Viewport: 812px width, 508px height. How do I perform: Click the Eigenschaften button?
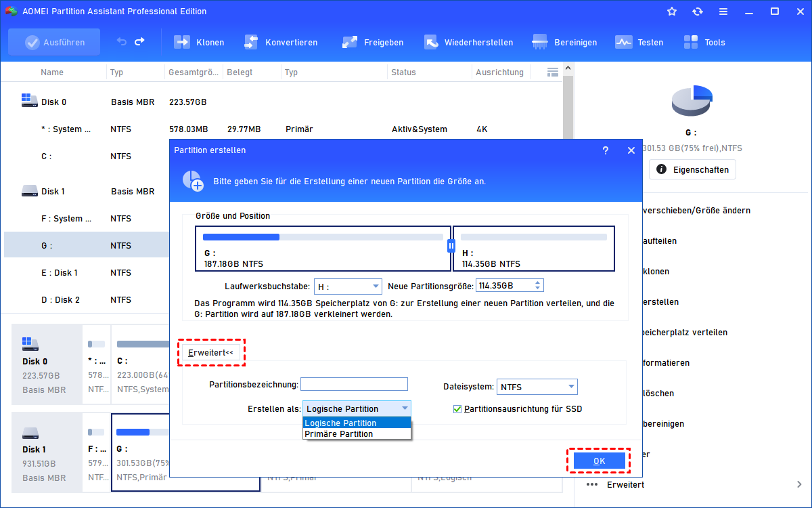(x=692, y=169)
